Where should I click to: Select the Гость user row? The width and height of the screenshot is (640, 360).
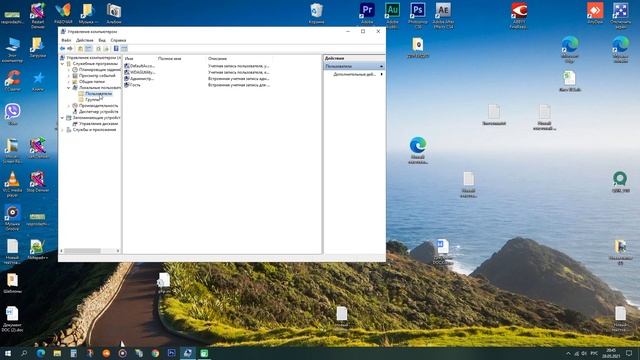pyautogui.click(x=133, y=85)
